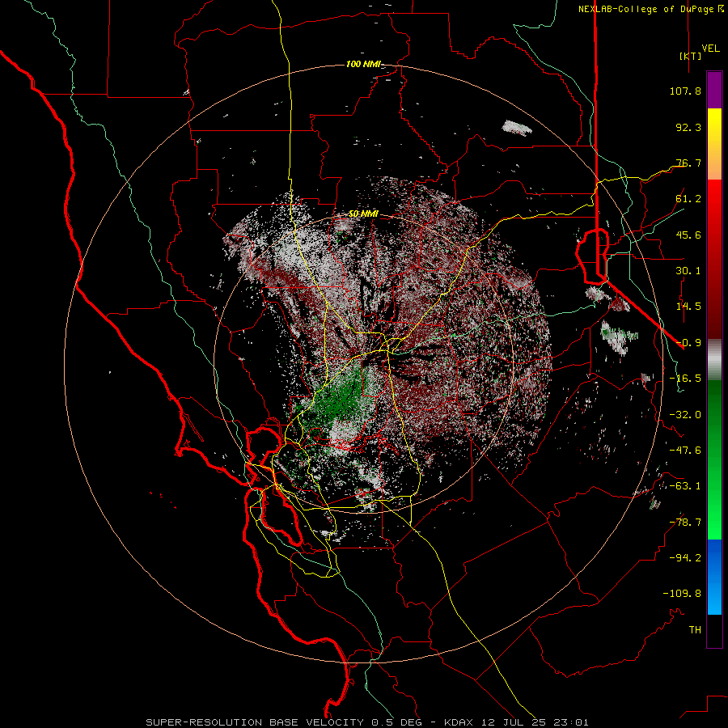Click the -94.2 velocity scale value
This screenshot has width=728, height=728.
685,558
